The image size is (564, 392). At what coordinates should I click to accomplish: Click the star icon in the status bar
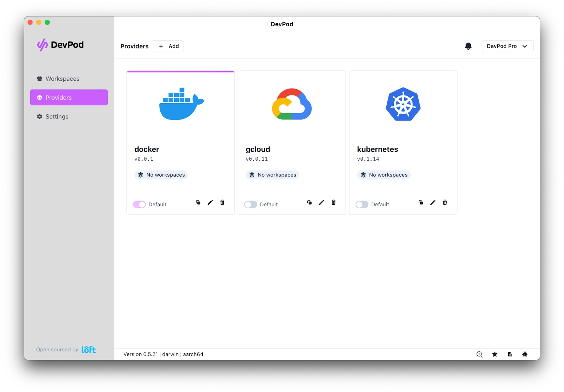[495, 354]
